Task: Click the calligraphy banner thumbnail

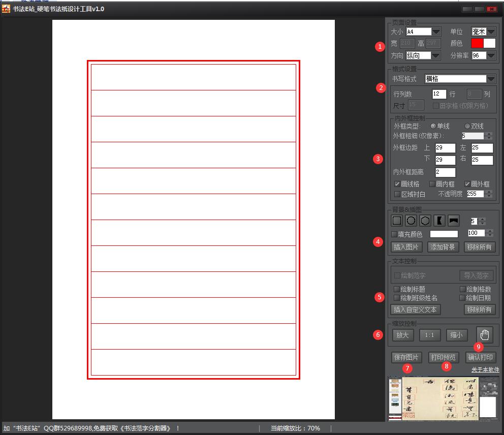Action: point(444,399)
